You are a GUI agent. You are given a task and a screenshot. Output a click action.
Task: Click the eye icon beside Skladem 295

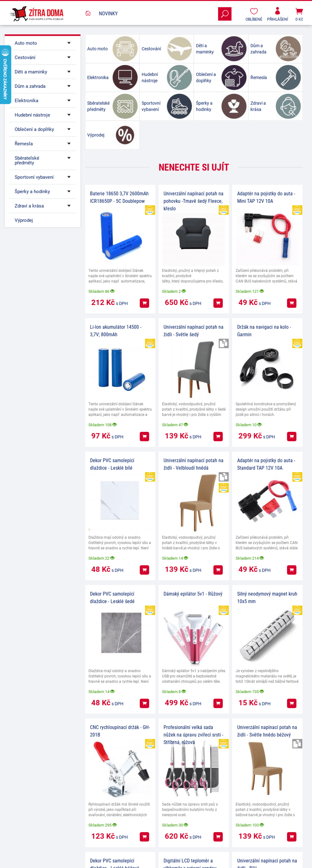[x=115, y=825]
